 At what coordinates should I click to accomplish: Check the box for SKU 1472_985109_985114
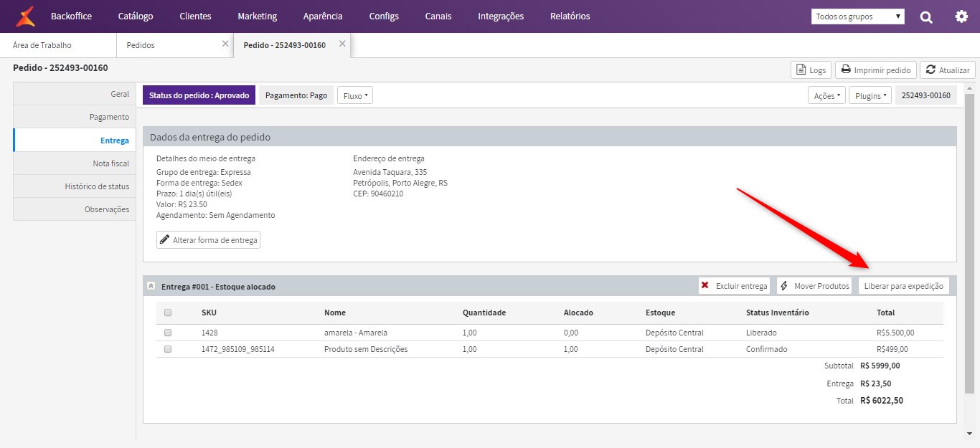click(168, 349)
